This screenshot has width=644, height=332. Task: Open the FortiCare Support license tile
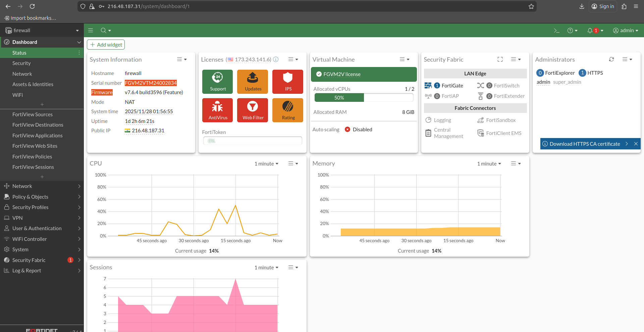pos(217,81)
